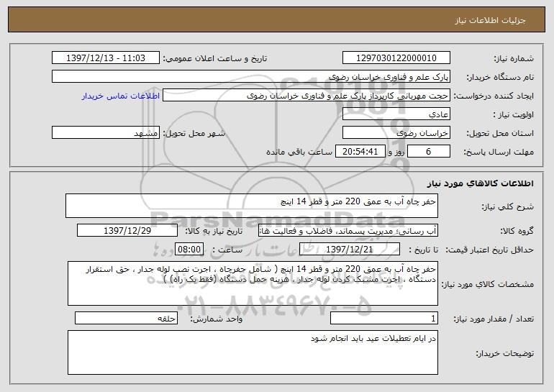Click the price validity date 1397/12/21
The width and height of the screenshot is (554, 392).
click(x=350, y=249)
